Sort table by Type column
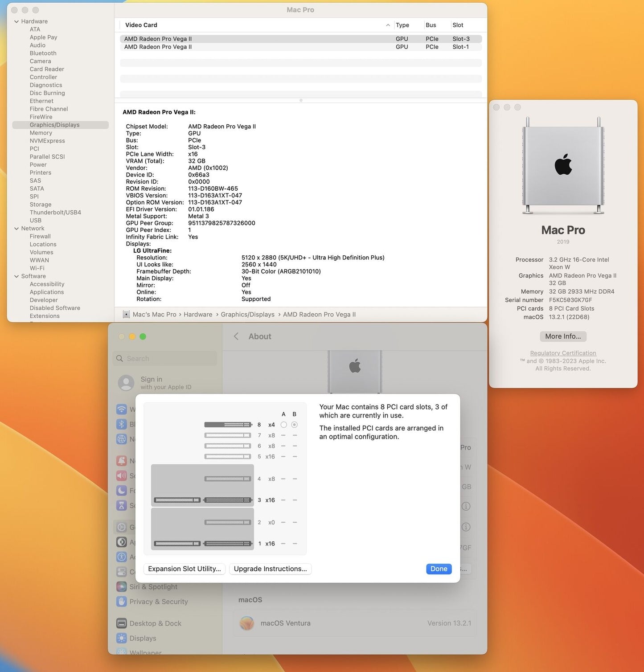 point(402,25)
